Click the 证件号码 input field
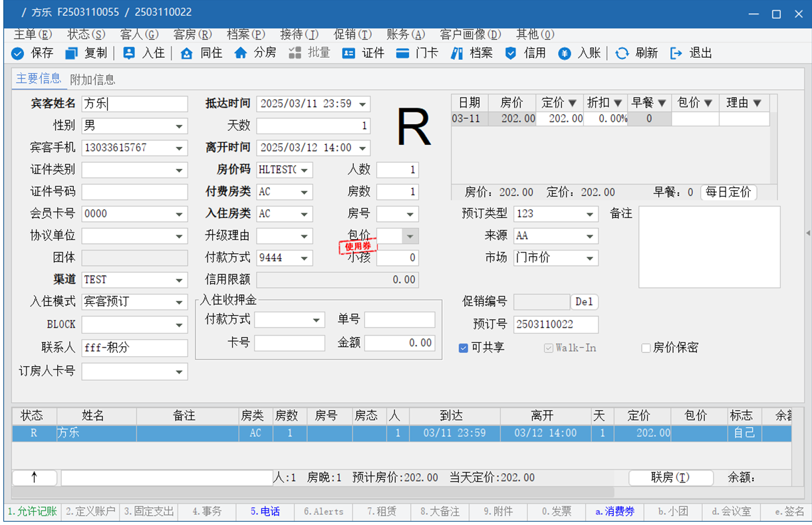This screenshot has width=812, height=525. pyautogui.click(x=135, y=192)
